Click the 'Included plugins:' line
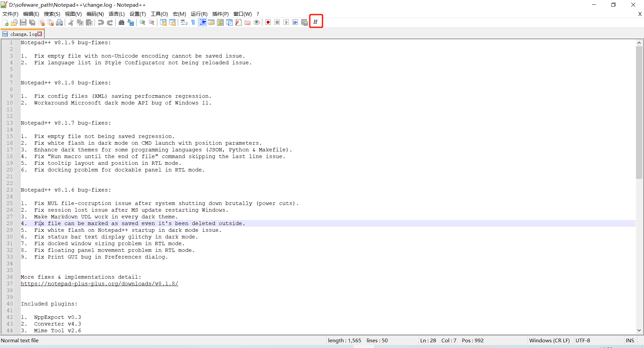Screen dimensions: 644x348 [49, 304]
